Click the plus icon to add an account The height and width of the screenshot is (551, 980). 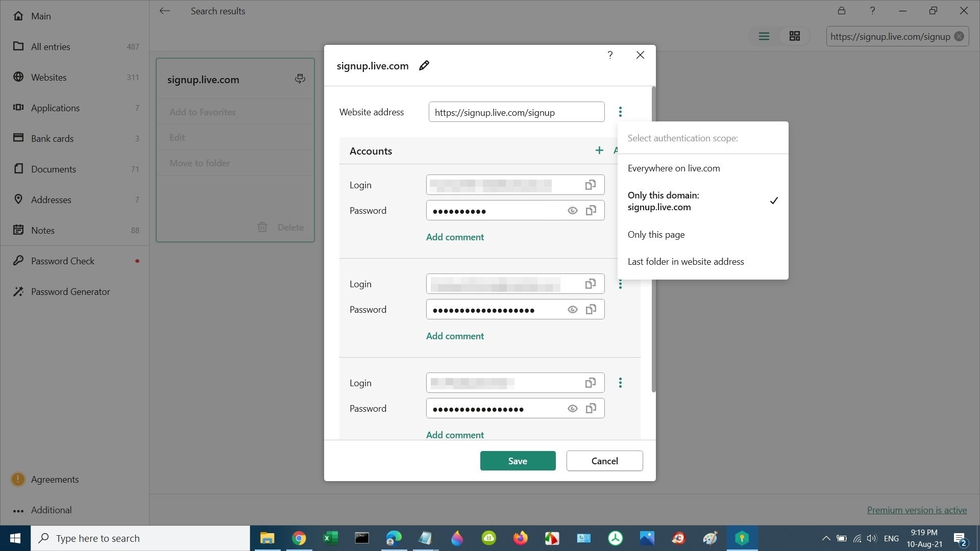tap(599, 151)
